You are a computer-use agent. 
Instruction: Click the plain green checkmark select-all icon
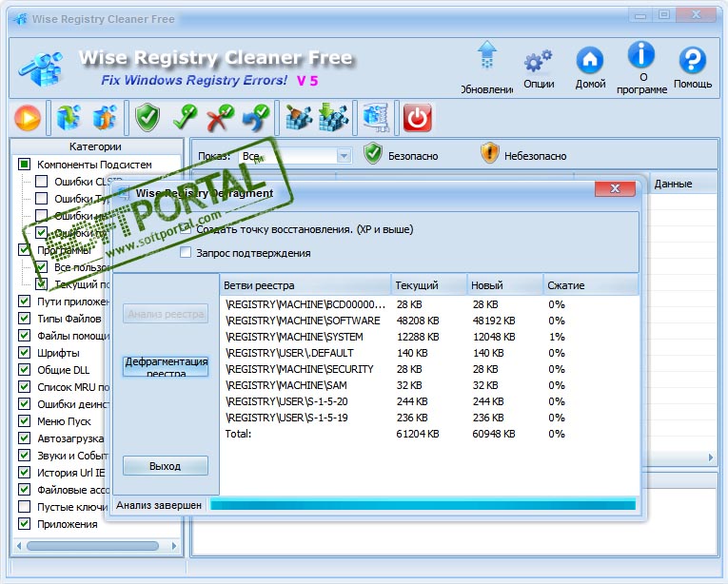coord(185,117)
